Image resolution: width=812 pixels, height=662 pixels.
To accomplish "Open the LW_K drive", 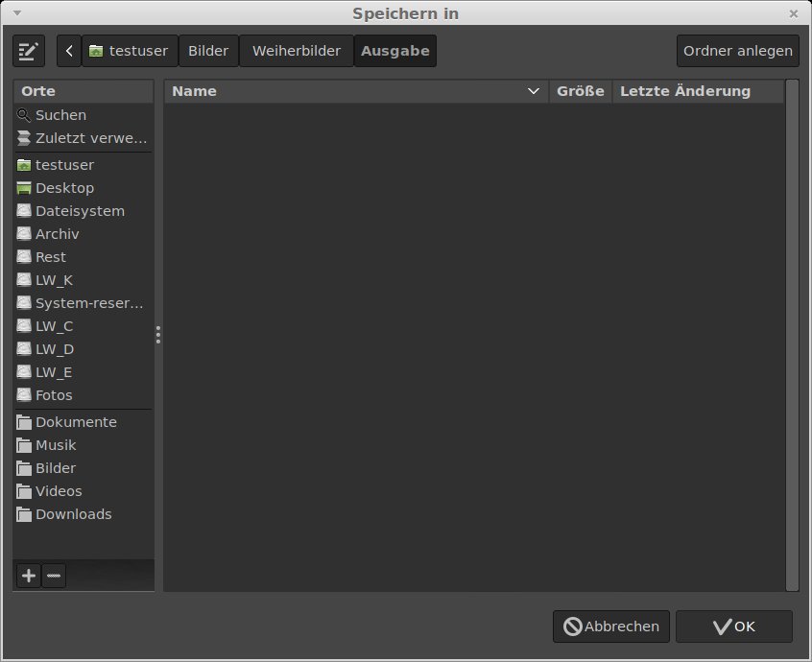I will point(84,280).
